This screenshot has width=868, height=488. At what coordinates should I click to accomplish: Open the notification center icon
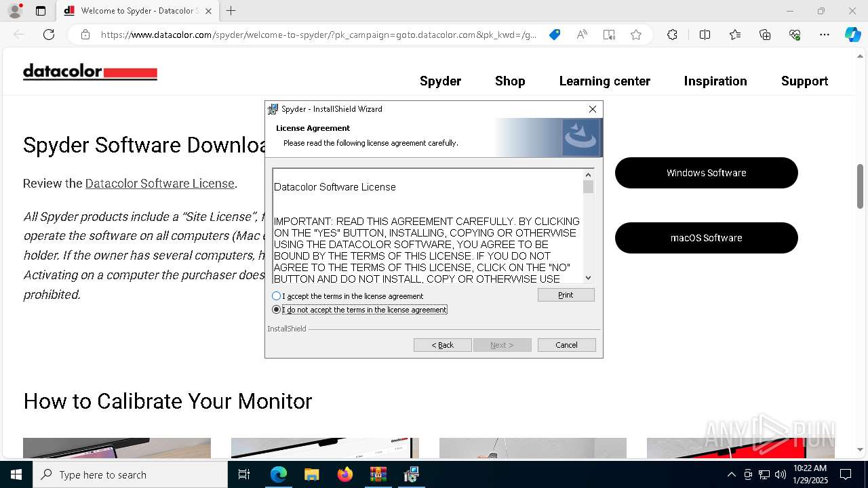846,474
